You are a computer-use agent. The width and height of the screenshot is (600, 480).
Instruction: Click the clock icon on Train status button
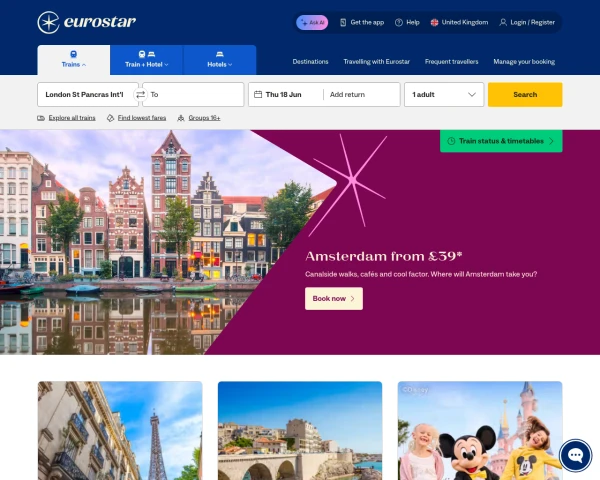pyautogui.click(x=451, y=141)
